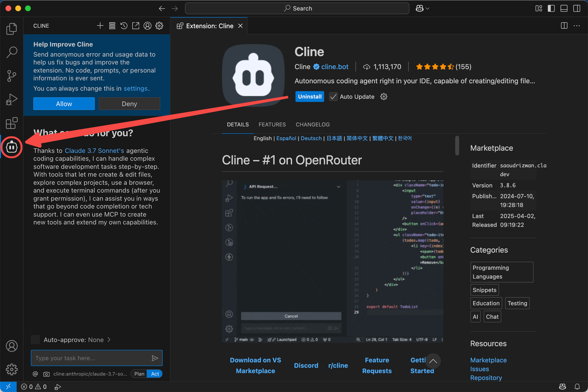
Task: Open the Accounts icon in the activity bar
Action: [11, 346]
